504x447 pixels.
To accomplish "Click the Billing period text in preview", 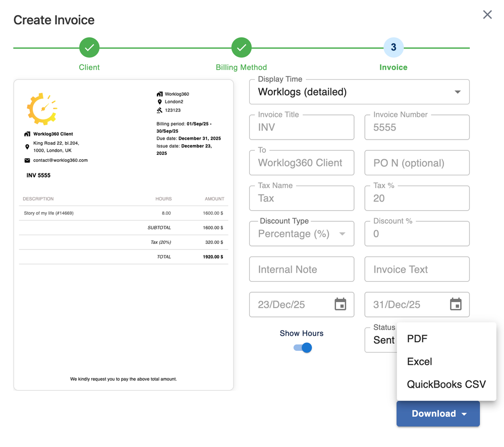I will point(184,127).
